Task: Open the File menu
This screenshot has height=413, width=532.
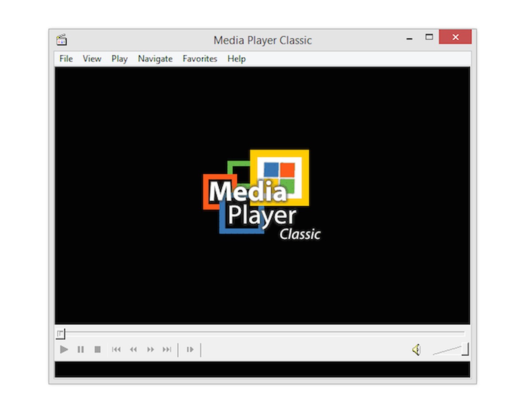Action: tap(65, 59)
